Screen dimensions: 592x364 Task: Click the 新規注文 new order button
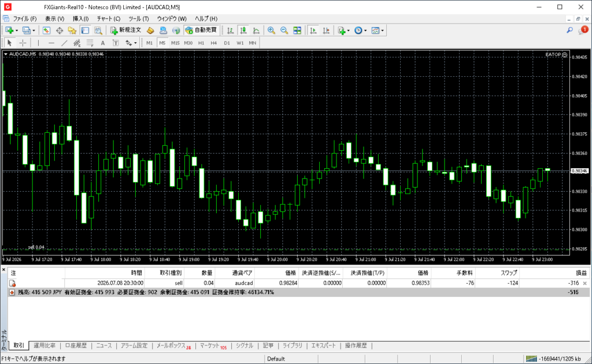point(125,30)
